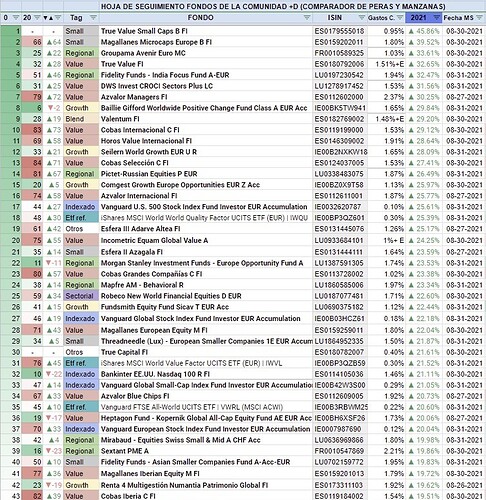Viewport: 486px width, 500px height.
Task: Click rank number 43 in the first column
Action: 16,496
